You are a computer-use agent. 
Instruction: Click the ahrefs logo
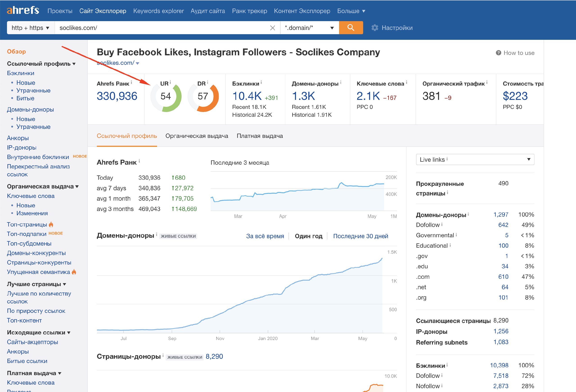pyautogui.click(x=23, y=10)
